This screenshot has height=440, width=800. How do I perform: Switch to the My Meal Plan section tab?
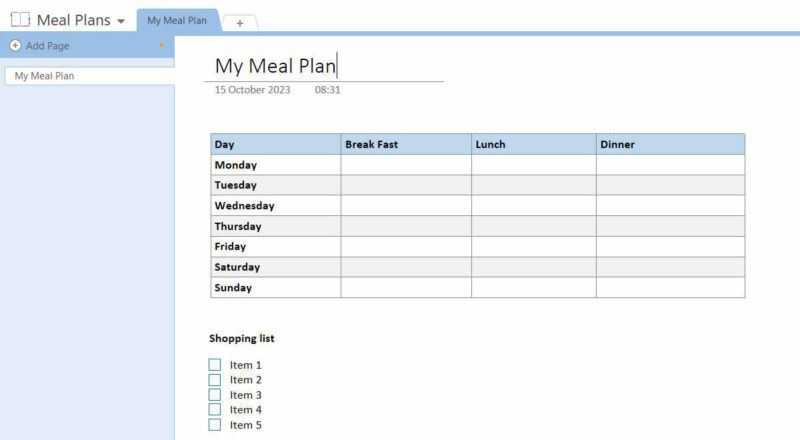[x=177, y=20]
